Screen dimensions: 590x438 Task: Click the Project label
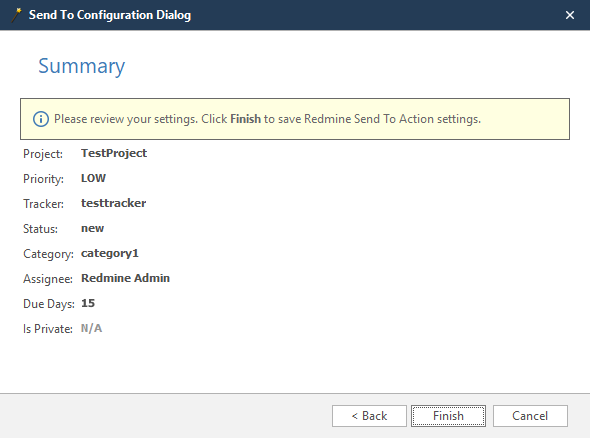43,154
